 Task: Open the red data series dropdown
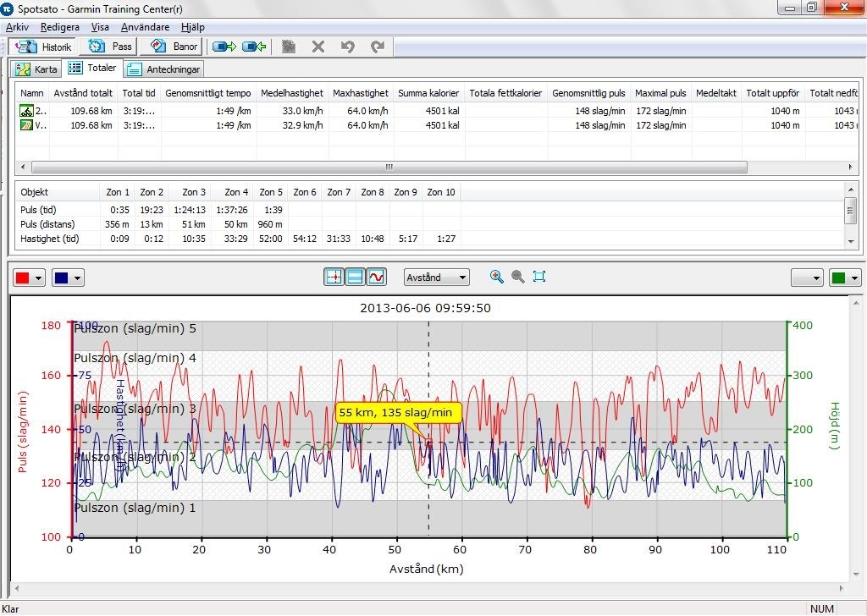tap(29, 278)
